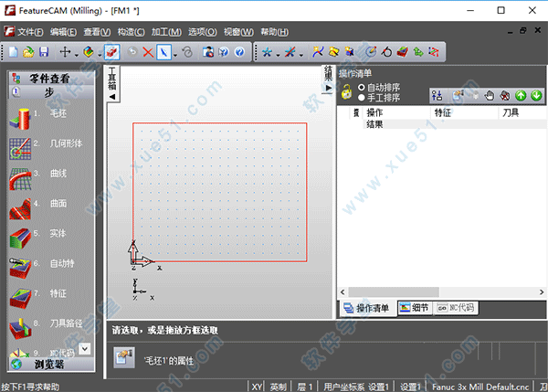Save file with the floppy disk icon
The image size is (548, 392).
coord(44,52)
